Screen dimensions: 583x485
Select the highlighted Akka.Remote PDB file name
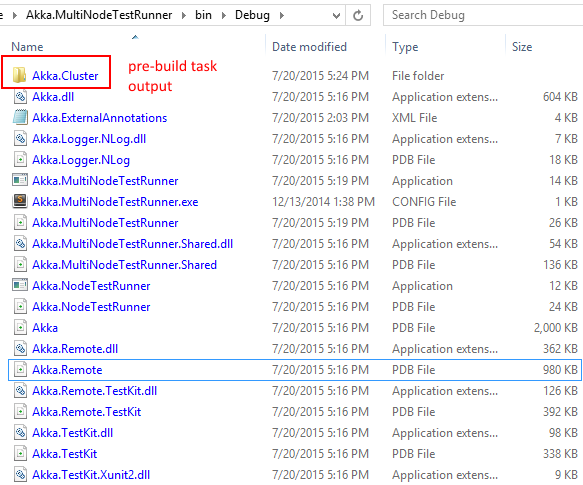coord(67,370)
